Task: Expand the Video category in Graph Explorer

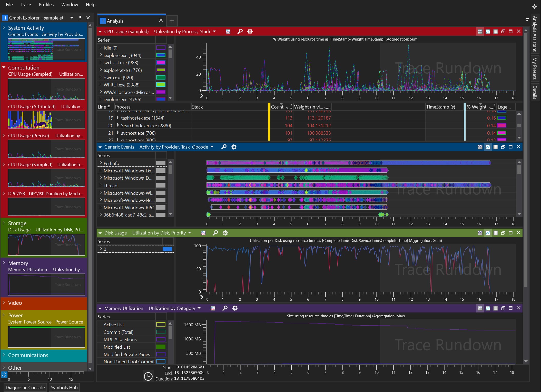Action: (x=4, y=303)
